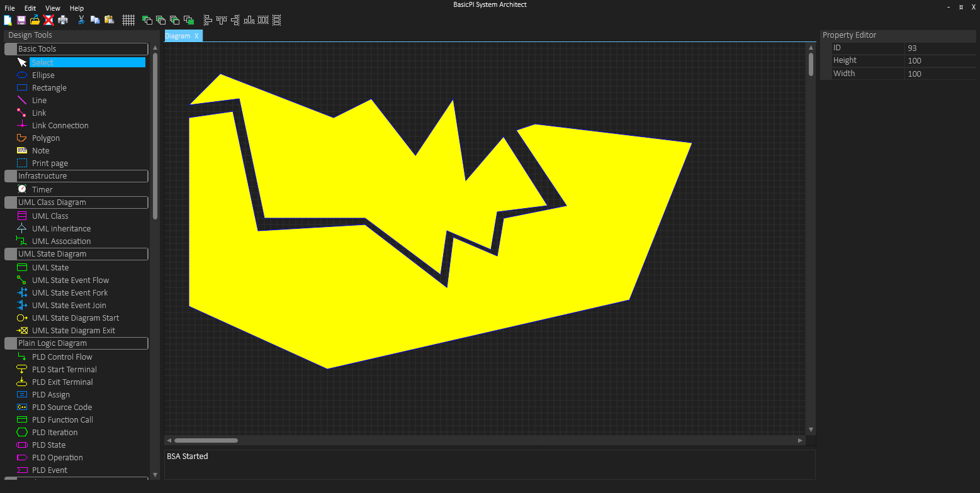Screen dimensions: 980x493
Task: Toggle the grid icon in the toolbar
Action: 128,20
